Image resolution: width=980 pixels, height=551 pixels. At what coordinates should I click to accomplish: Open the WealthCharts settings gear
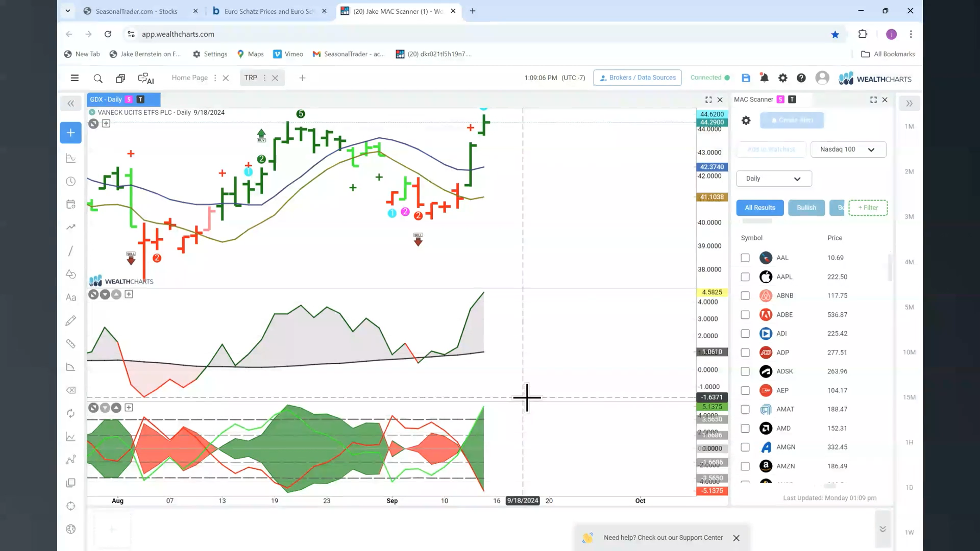782,78
